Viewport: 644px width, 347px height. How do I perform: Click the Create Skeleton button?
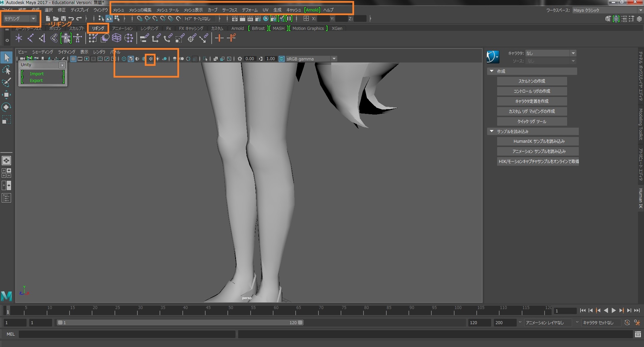532,81
